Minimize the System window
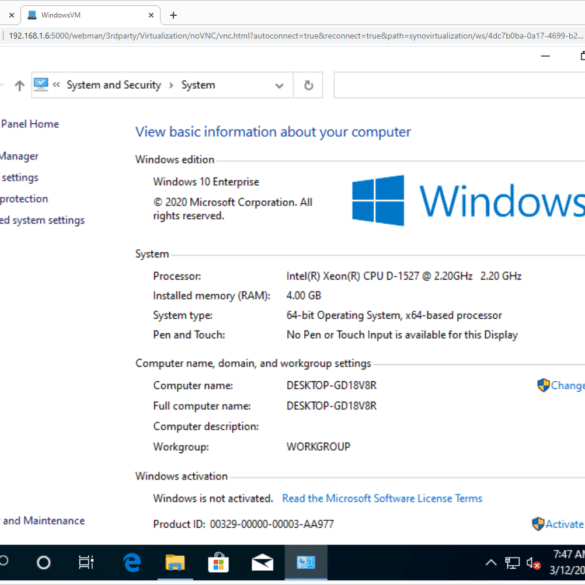This screenshot has width=585, height=585. [545, 56]
